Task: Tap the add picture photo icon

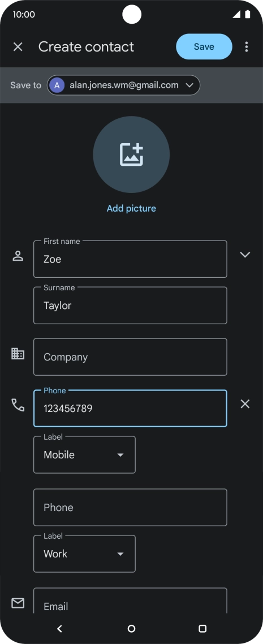Action: [131, 154]
